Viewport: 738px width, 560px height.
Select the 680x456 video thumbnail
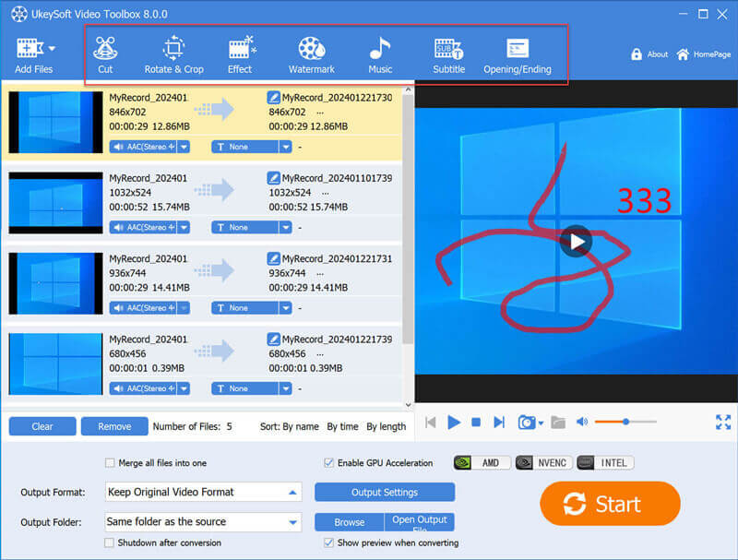coord(55,363)
